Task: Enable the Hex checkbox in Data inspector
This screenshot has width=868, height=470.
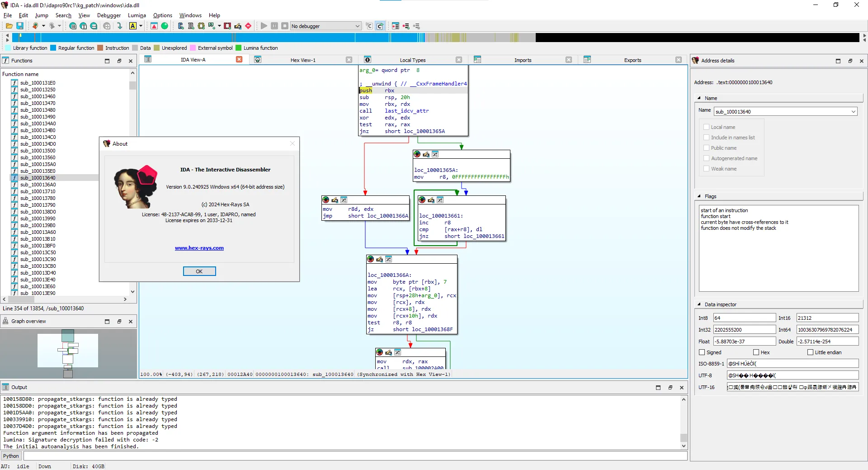Action: click(756, 352)
